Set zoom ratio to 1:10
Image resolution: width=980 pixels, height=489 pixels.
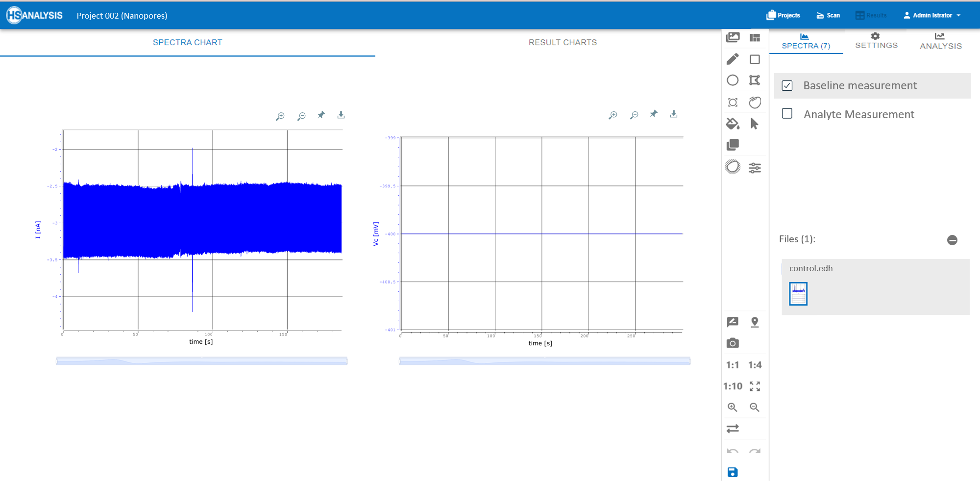coord(733,386)
